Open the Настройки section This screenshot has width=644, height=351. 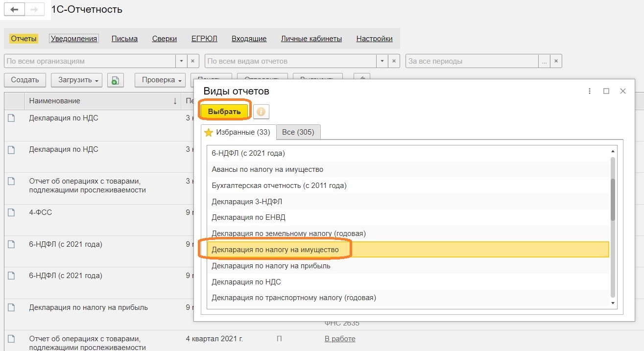[x=375, y=39]
